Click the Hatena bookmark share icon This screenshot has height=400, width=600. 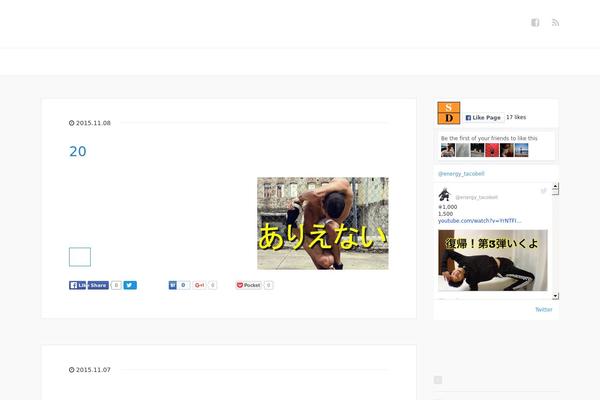pos(173,285)
